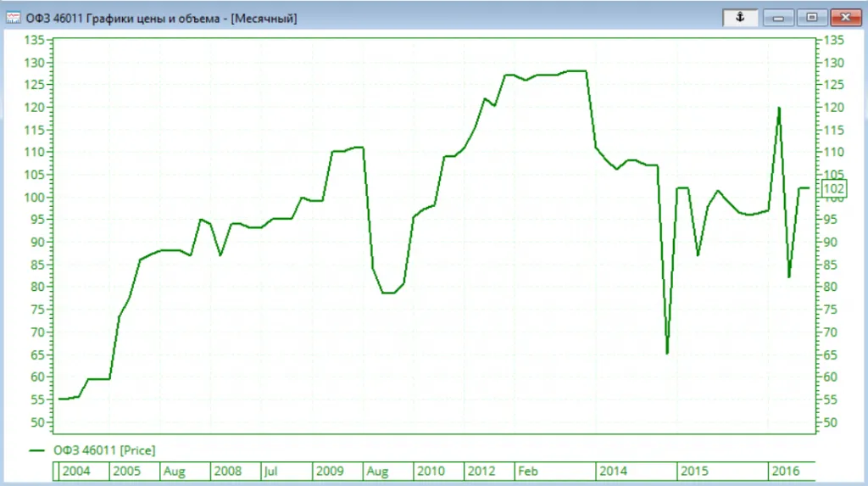Click the 2016 timeline label
The width and height of the screenshot is (868, 486).
784,471
